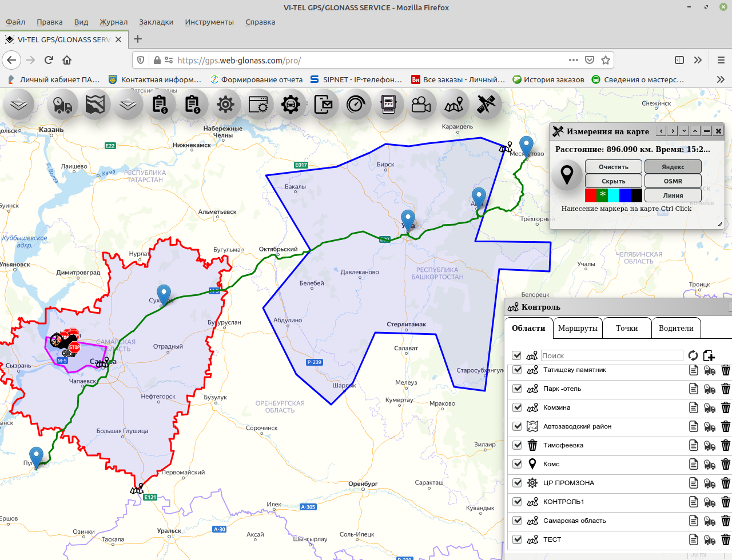Click the Очистить button
The width and height of the screenshot is (732, 560).
(613, 167)
